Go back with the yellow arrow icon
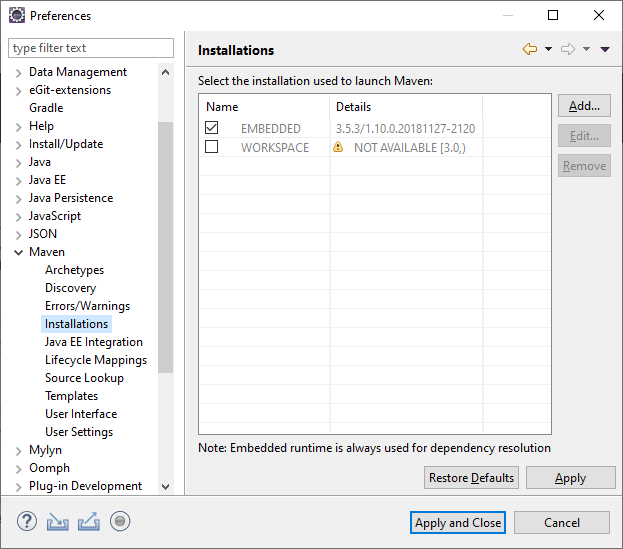 click(530, 49)
